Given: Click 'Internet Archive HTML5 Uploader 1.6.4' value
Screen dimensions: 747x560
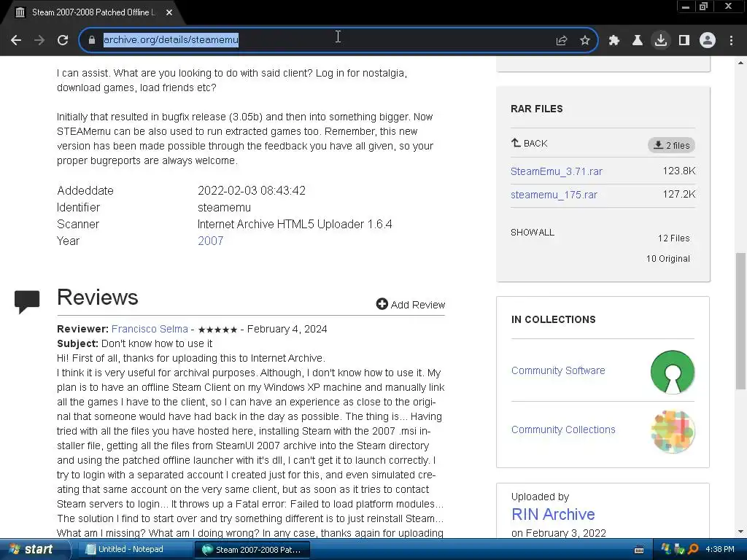Looking at the screenshot, I should pyautogui.click(x=295, y=225).
